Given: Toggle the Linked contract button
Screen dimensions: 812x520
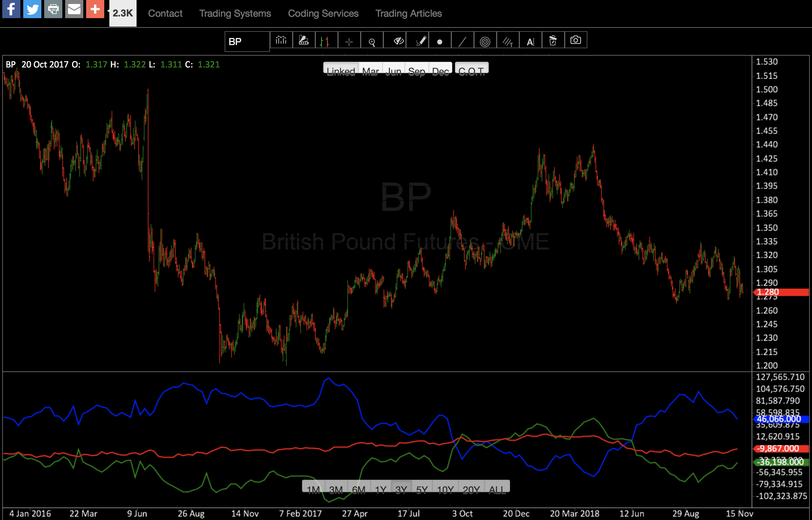Looking at the screenshot, I should pyautogui.click(x=341, y=69).
